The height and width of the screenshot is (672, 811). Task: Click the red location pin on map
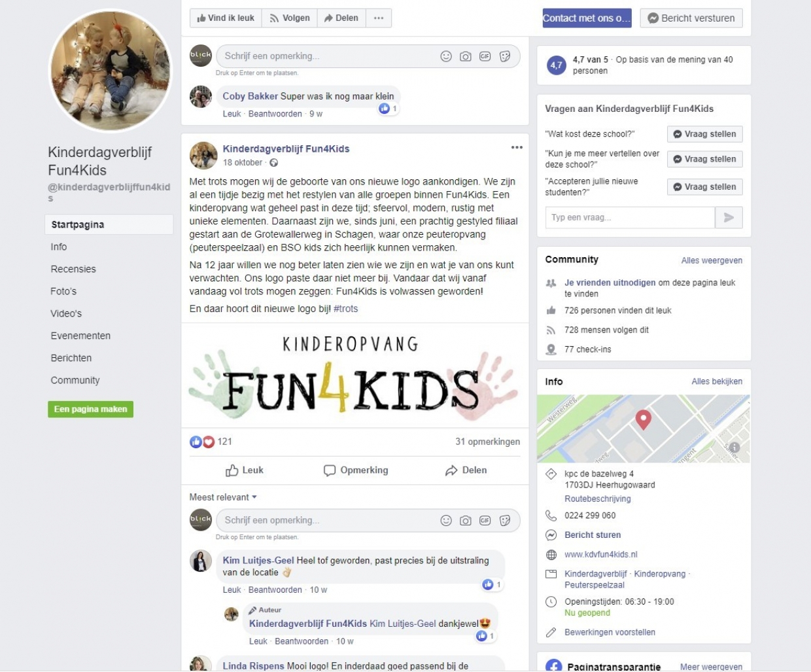click(x=644, y=419)
